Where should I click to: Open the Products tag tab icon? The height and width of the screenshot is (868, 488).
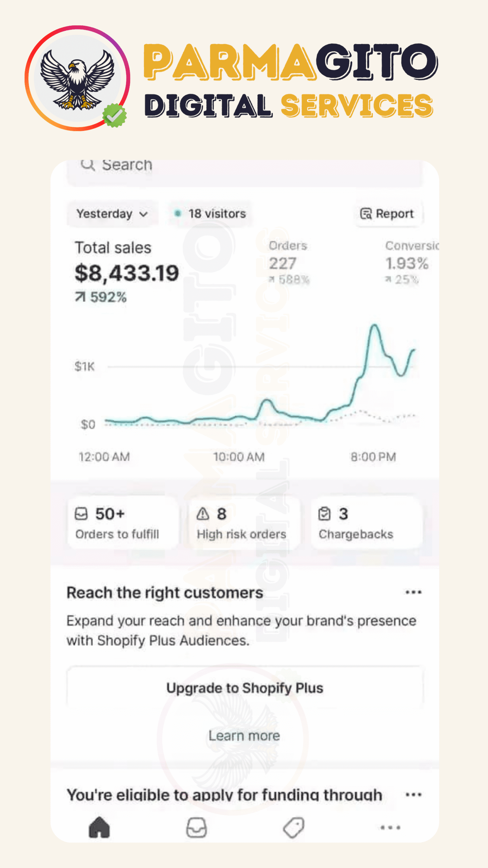tap(293, 827)
